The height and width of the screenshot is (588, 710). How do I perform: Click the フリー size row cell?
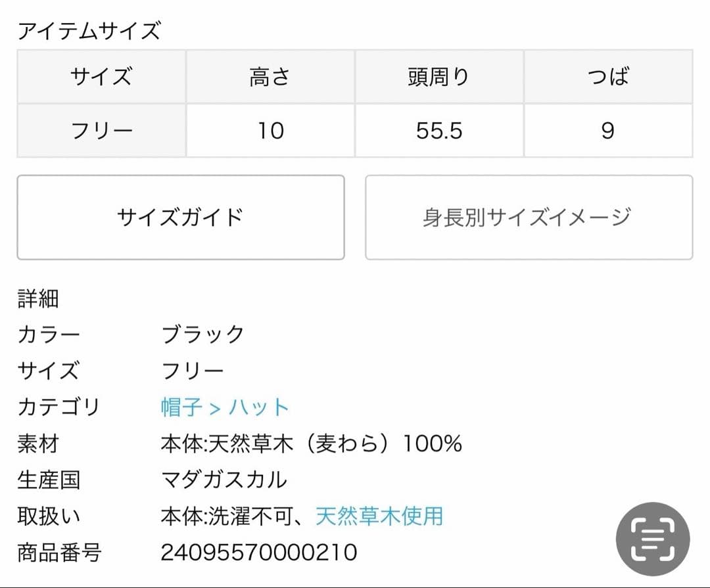(101, 131)
